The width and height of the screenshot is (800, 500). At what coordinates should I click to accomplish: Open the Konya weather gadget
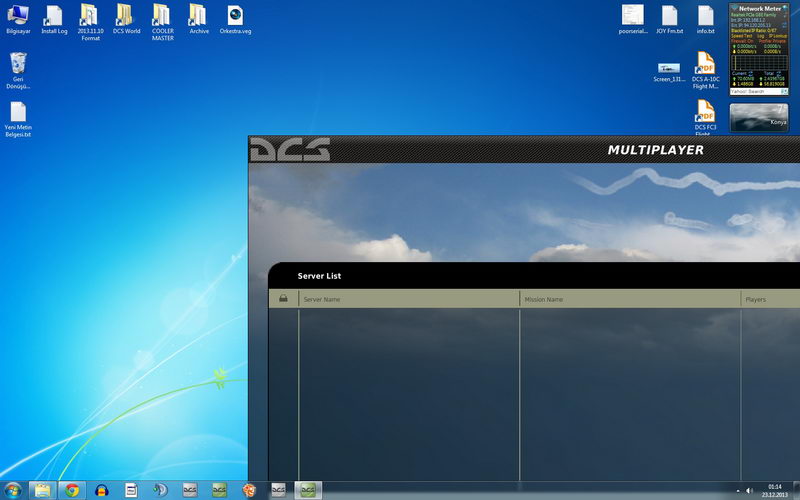(x=759, y=117)
